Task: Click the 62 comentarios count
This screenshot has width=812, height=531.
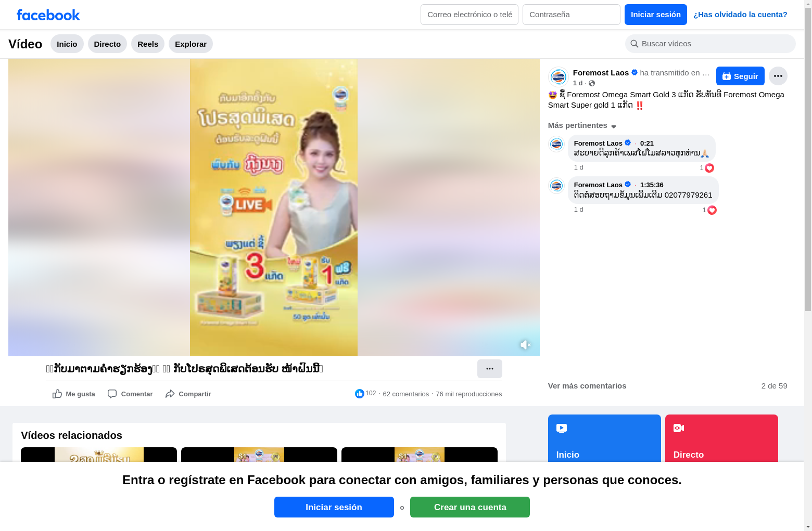Action: [x=406, y=394]
